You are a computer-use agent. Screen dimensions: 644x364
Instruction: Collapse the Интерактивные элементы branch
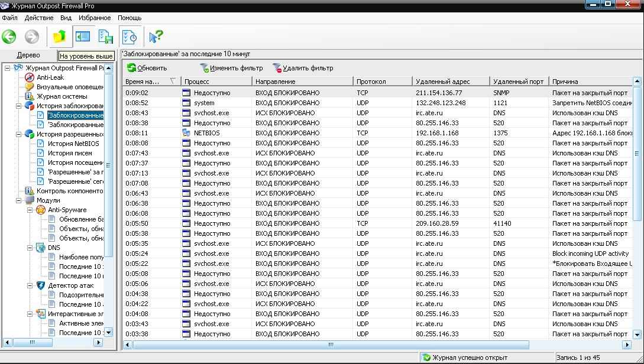coord(30,314)
